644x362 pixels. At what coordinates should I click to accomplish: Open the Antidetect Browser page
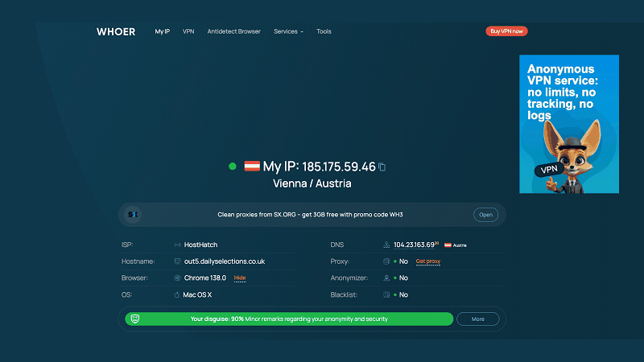[233, 31]
